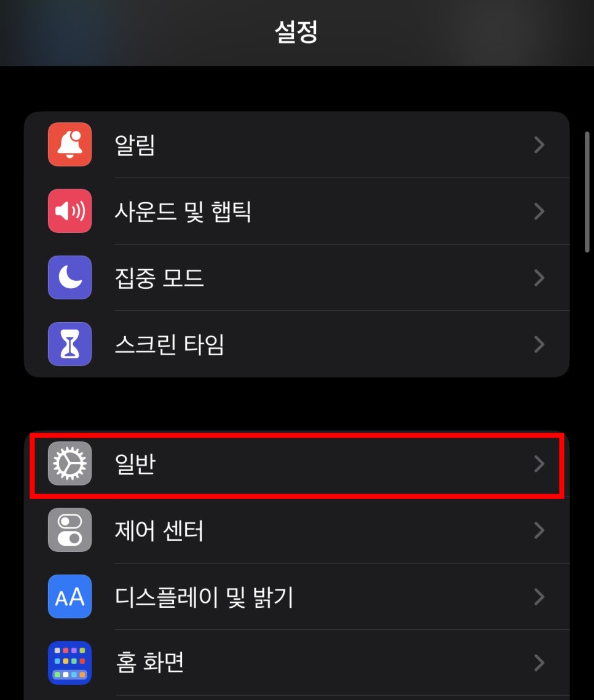This screenshot has height=700, width=594.
Task: Tap the moon 집중 모드 icon
Action: click(69, 277)
